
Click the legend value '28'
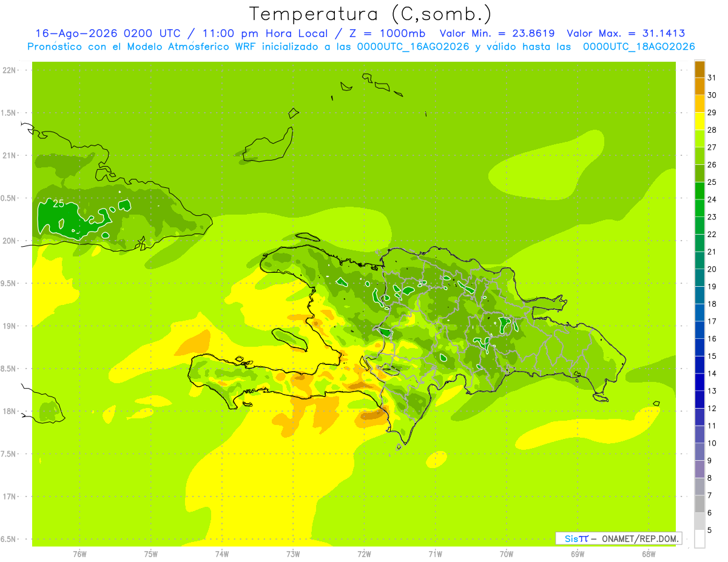[712, 130]
